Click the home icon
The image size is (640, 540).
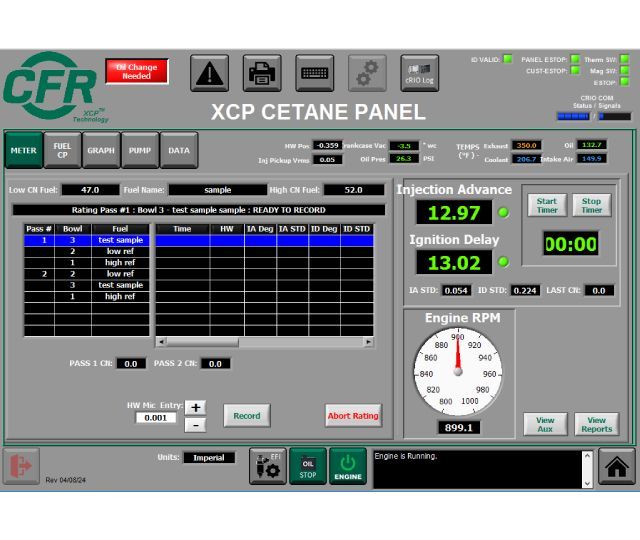click(617, 467)
